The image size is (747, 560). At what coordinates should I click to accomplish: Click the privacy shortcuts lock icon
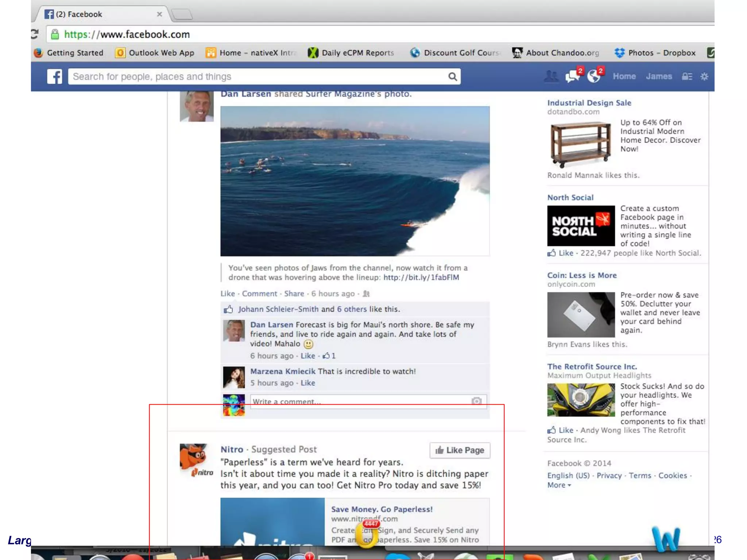point(687,77)
